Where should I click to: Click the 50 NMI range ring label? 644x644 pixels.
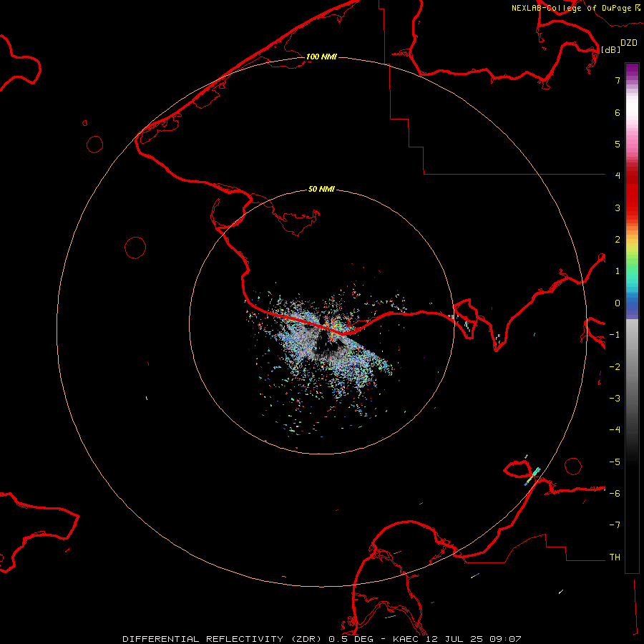pos(321,189)
